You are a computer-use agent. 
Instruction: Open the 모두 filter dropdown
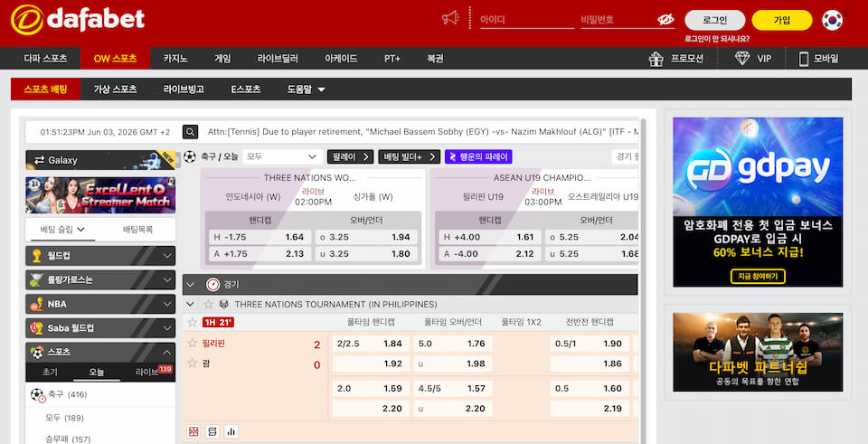(282, 156)
